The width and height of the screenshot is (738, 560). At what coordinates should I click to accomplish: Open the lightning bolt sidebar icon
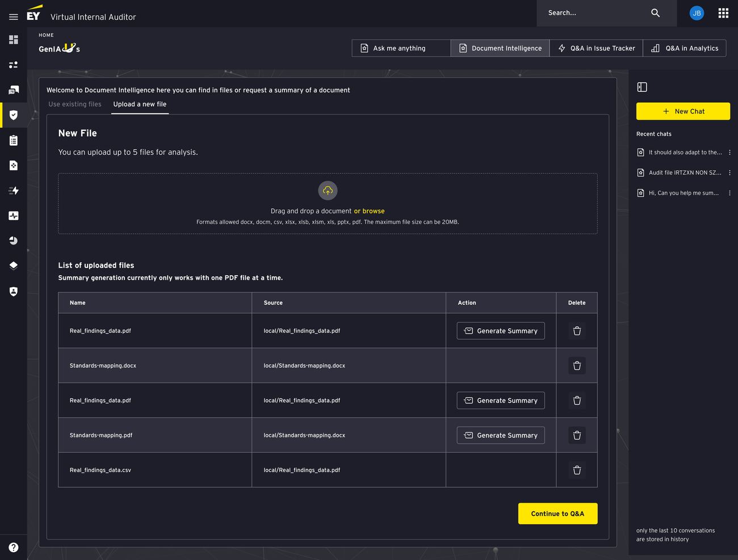pos(14,191)
